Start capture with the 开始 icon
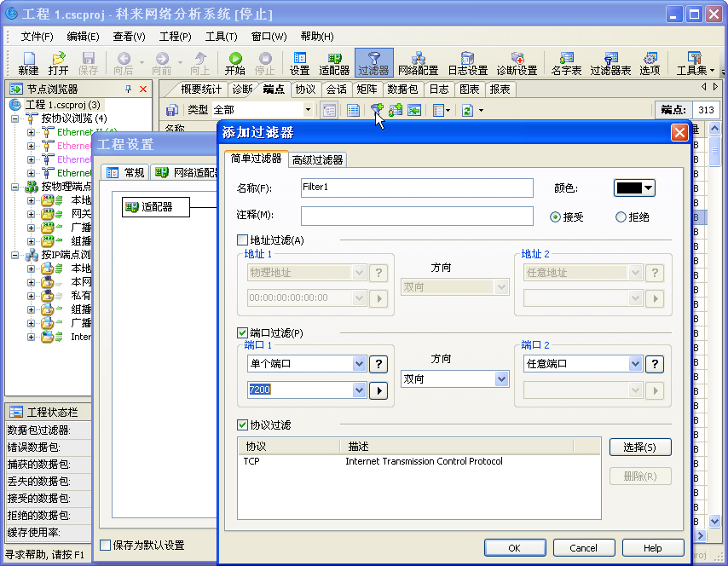This screenshot has height=566, width=728. pyautogui.click(x=234, y=63)
